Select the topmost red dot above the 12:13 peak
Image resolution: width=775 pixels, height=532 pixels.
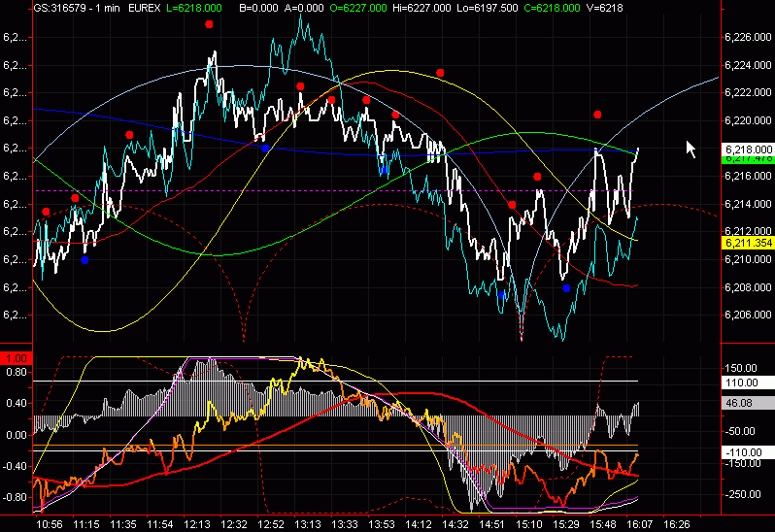click(209, 24)
